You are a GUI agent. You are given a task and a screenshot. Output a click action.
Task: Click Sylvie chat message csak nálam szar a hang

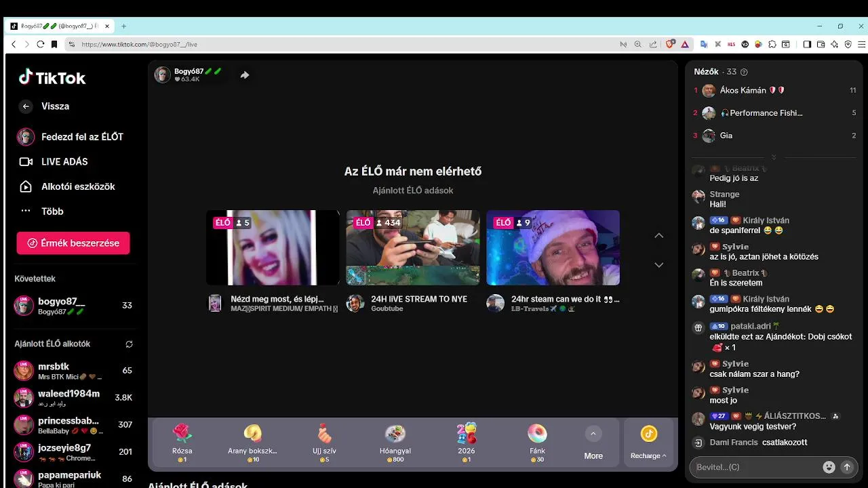click(754, 374)
